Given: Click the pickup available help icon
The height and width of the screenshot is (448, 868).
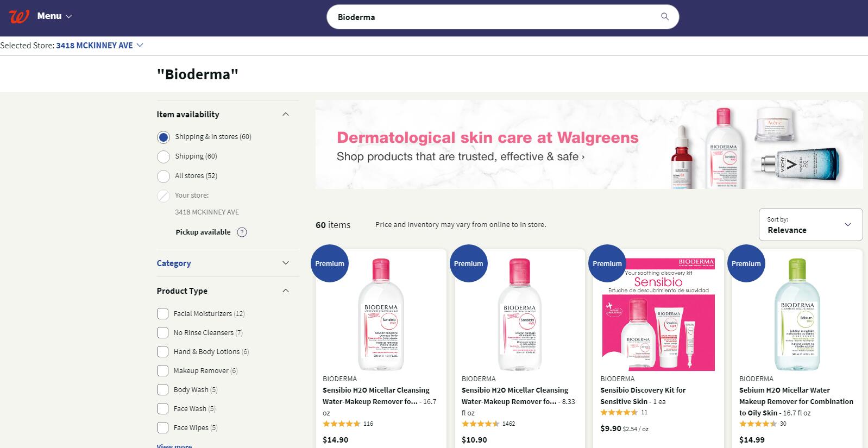Looking at the screenshot, I should pyautogui.click(x=242, y=232).
